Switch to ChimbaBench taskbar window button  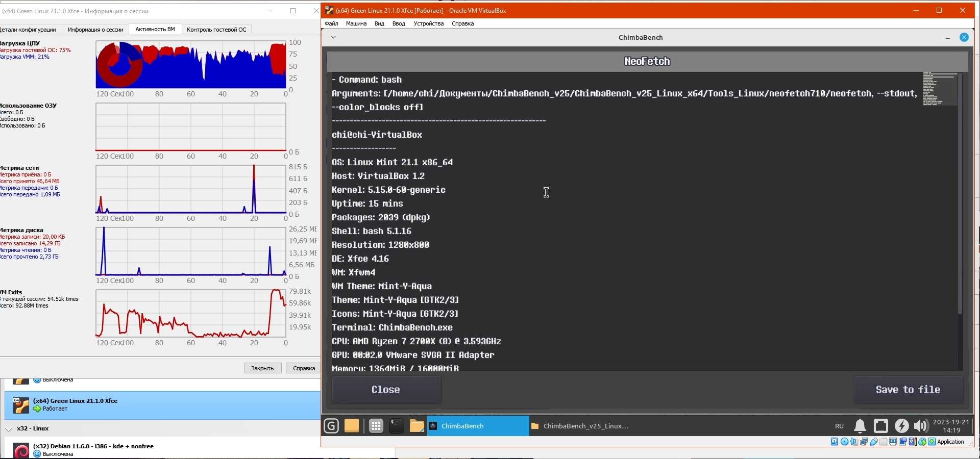coord(478,426)
